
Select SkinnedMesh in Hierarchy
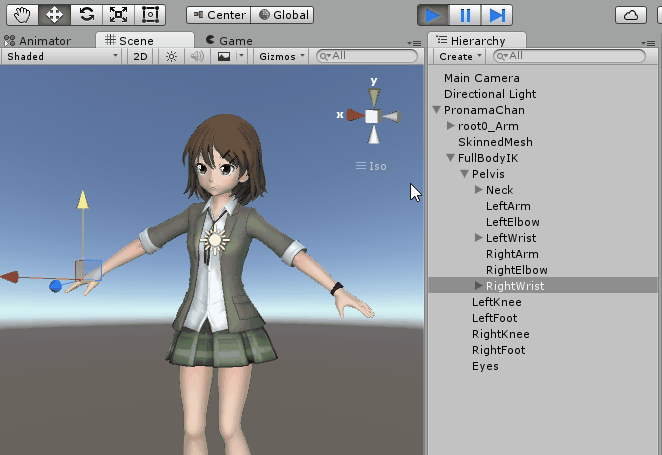tap(495, 142)
